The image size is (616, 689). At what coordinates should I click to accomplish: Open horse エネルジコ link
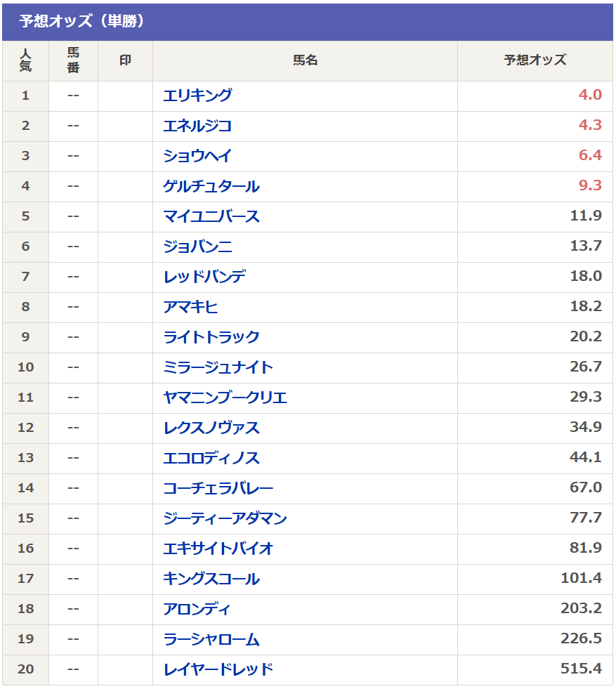tap(197, 126)
